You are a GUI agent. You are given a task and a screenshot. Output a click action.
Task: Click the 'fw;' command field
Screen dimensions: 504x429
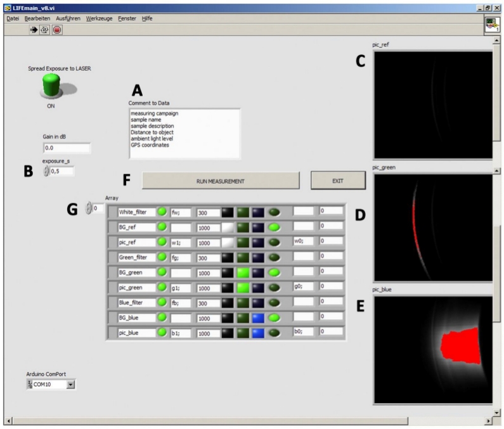(181, 212)
